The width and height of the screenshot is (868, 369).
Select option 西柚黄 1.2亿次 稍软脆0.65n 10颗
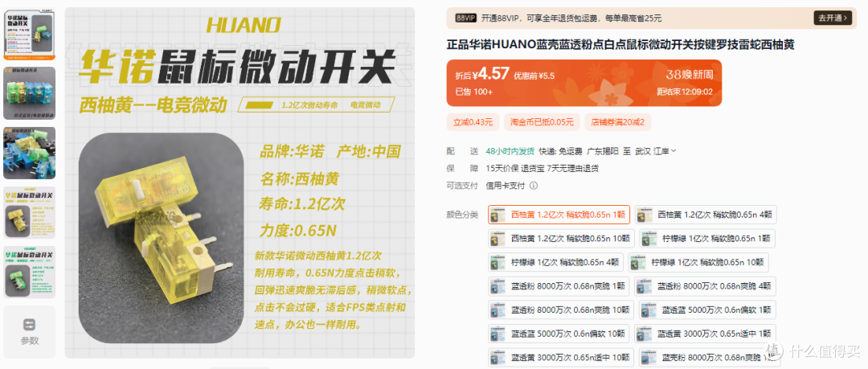(561, 238)
